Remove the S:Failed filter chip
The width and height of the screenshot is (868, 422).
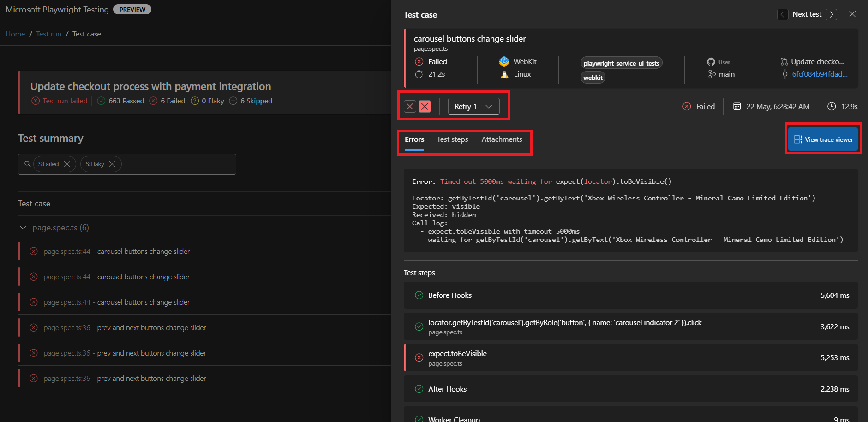67,163
